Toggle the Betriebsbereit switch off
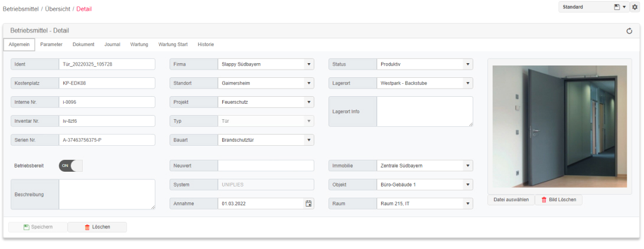Screen dimensions: 644x249 71,166
